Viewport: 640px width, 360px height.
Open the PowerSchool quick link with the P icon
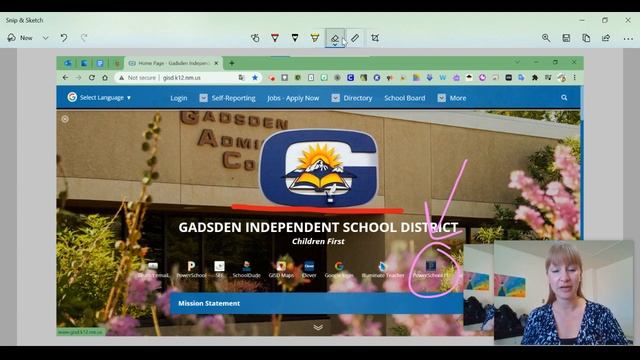point(191,270)
